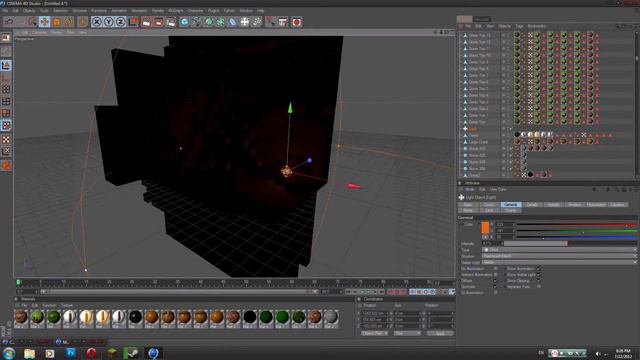Click the red circle icon in taskbar
The width and height of the screenshot is (640, 360).
[x=91, y=353]
